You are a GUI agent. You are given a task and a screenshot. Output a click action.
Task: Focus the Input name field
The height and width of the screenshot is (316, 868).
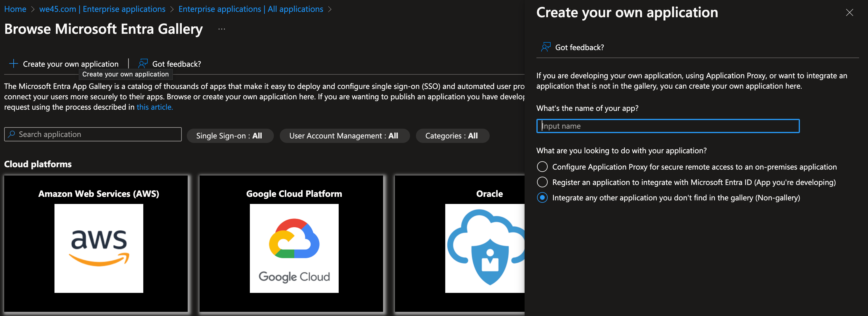point(668,126)
